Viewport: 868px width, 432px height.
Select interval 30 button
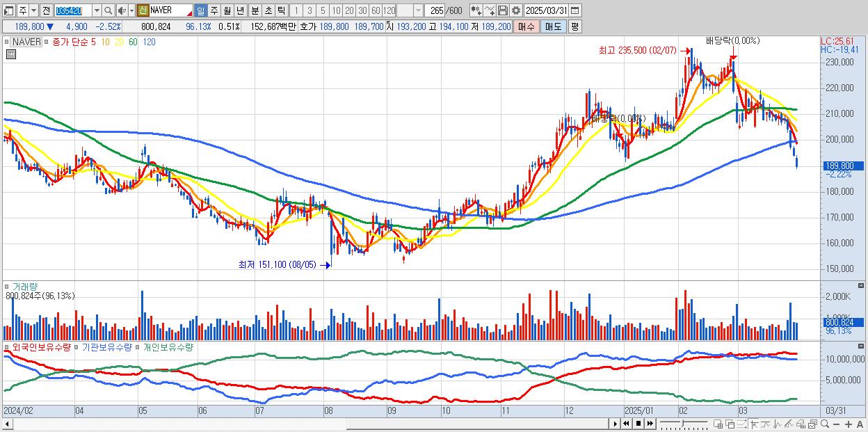pyautogui.click(x=362, y=10)
